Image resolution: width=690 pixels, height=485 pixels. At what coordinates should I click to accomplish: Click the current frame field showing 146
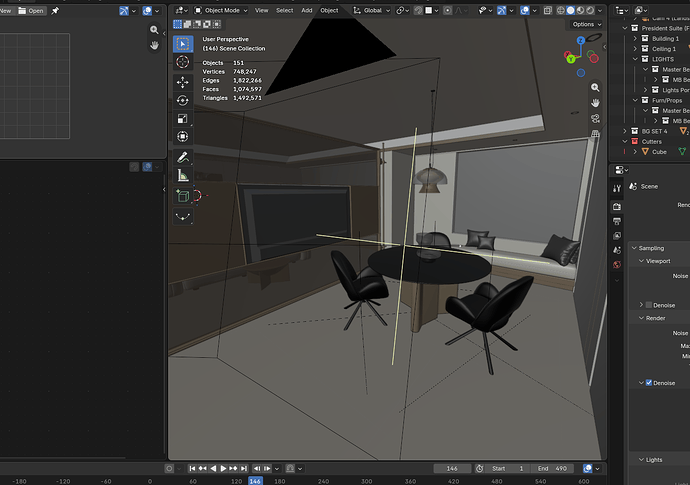click(452, 469)
